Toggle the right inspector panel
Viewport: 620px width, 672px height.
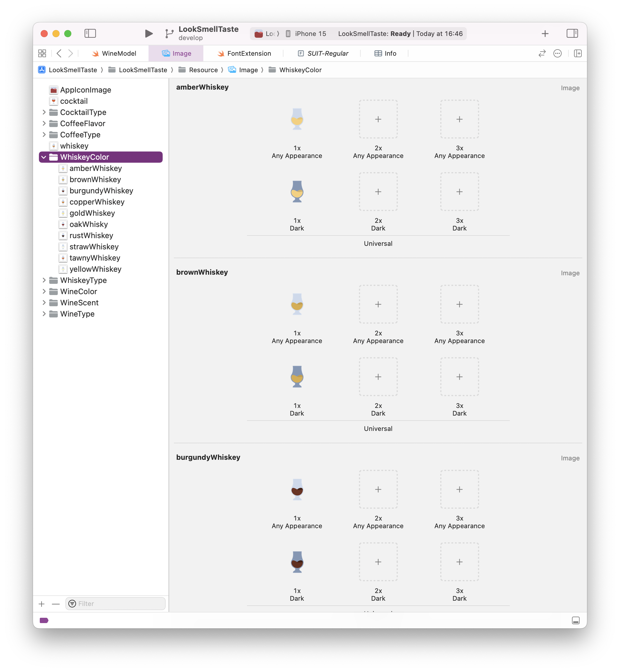click(572, 34)
